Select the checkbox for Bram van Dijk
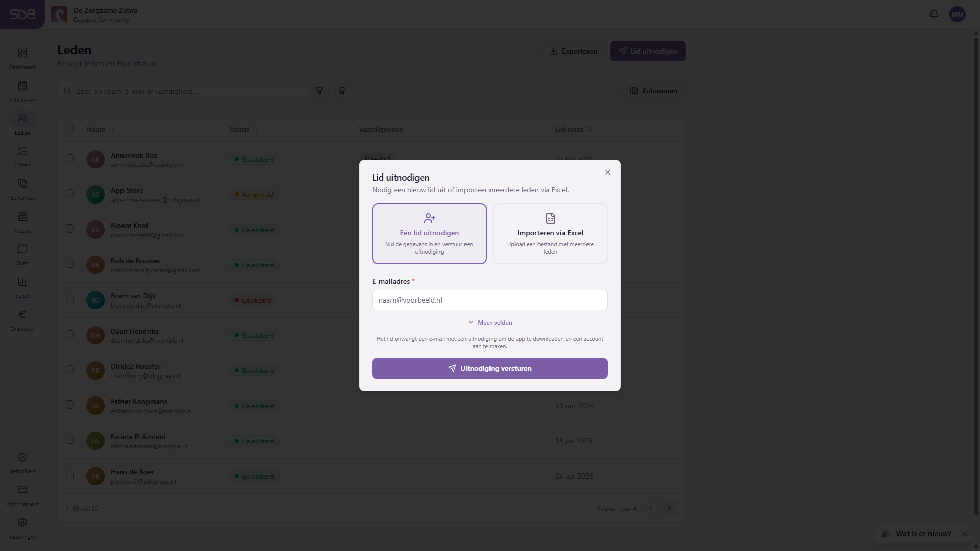The width and height of the screenshot is (980, 551). pos(70,299)
